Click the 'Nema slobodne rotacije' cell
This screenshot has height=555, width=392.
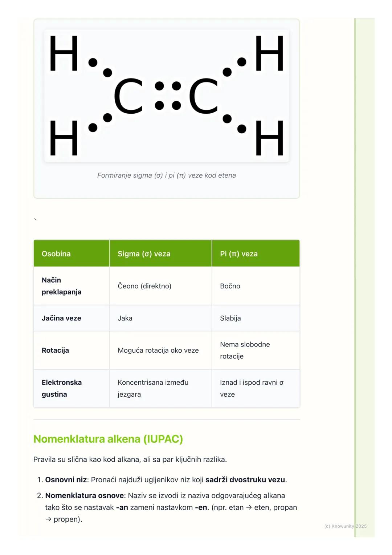click(245, 350)
